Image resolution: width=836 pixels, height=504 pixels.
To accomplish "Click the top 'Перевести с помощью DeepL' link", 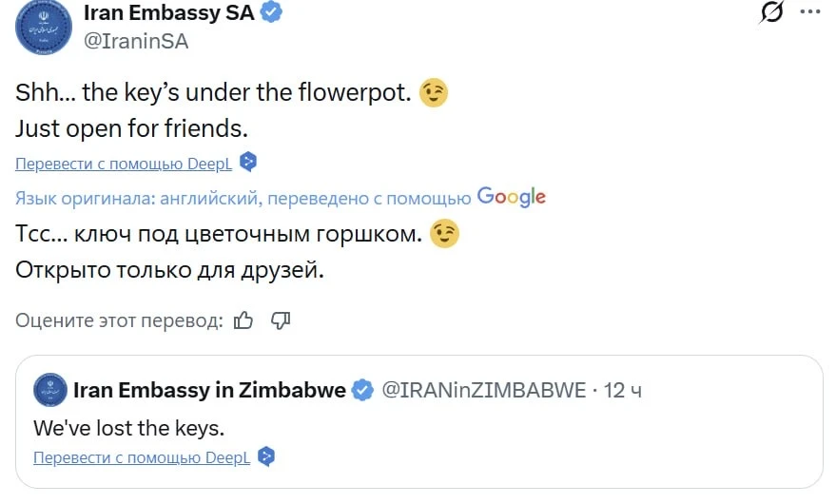I will point(124,164).
